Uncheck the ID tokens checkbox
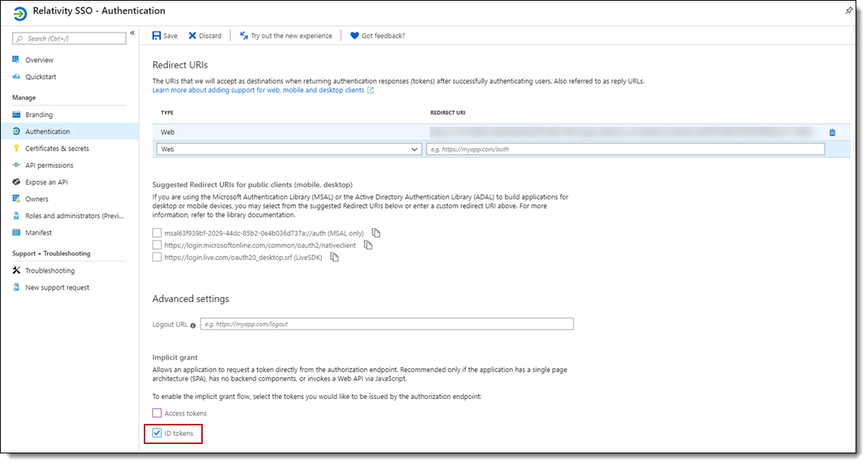 [x=157, y=433]
